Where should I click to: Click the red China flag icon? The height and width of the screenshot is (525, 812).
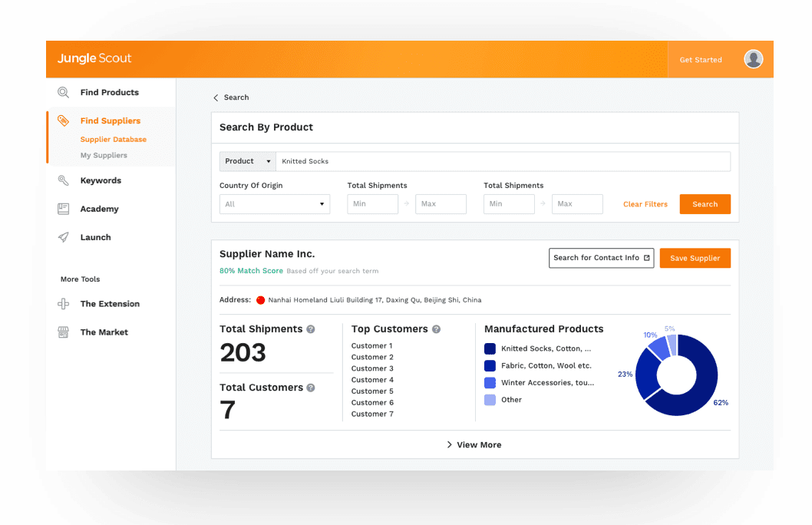260,300
